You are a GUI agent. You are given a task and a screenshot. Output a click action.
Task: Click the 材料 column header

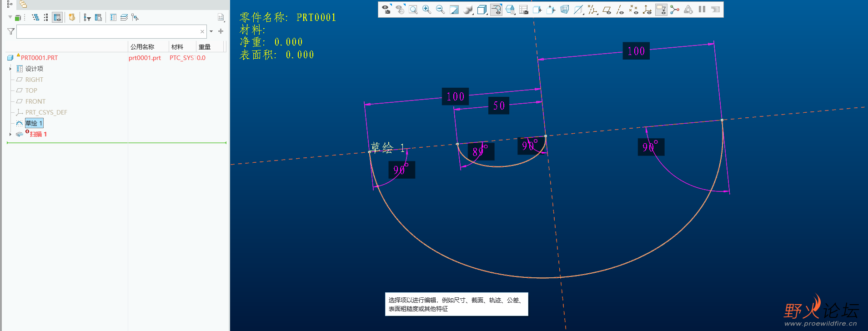point(177,47)
